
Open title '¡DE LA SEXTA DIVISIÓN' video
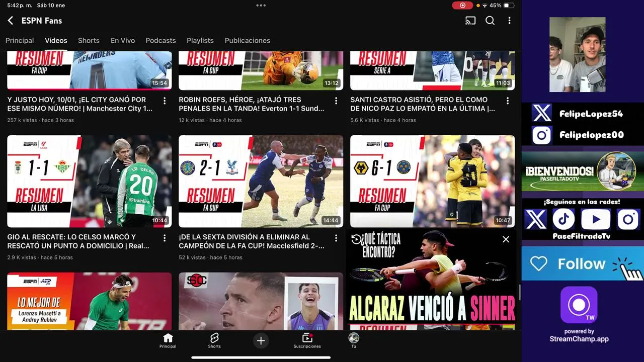[252, 241]
